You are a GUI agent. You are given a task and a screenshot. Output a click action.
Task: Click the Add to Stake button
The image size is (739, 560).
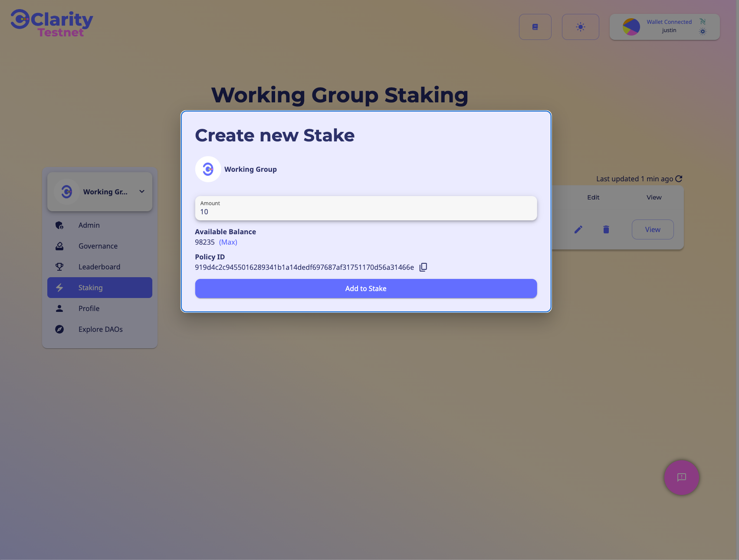366,288
